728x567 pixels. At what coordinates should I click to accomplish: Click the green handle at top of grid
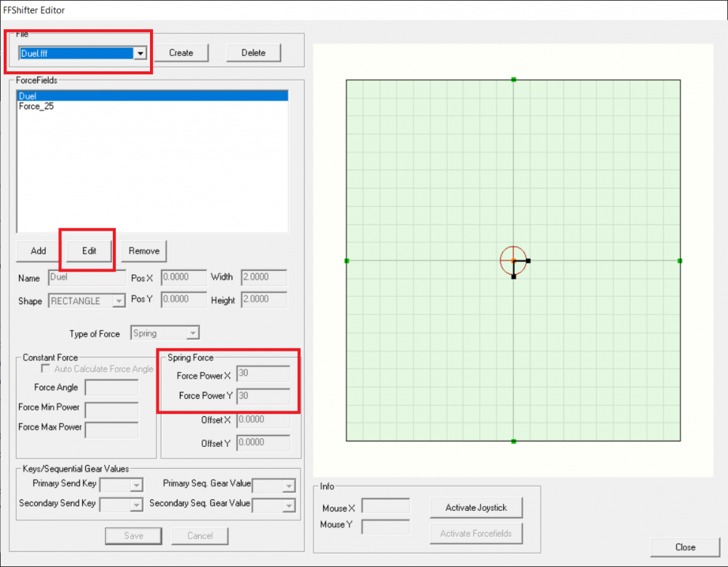click(514, 79)
